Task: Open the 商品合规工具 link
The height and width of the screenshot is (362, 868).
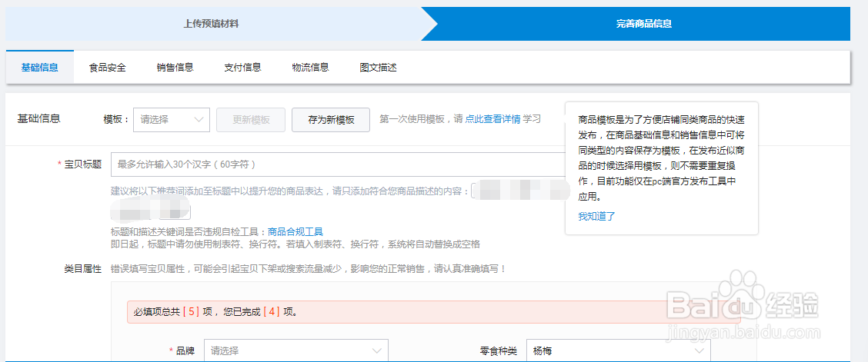Action: 295,232
